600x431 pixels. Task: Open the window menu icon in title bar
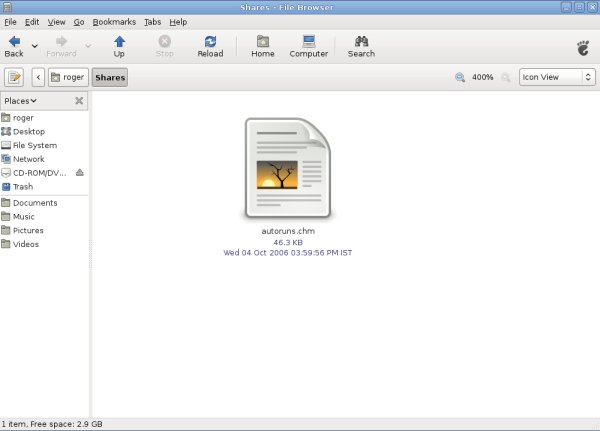(7, 7)
